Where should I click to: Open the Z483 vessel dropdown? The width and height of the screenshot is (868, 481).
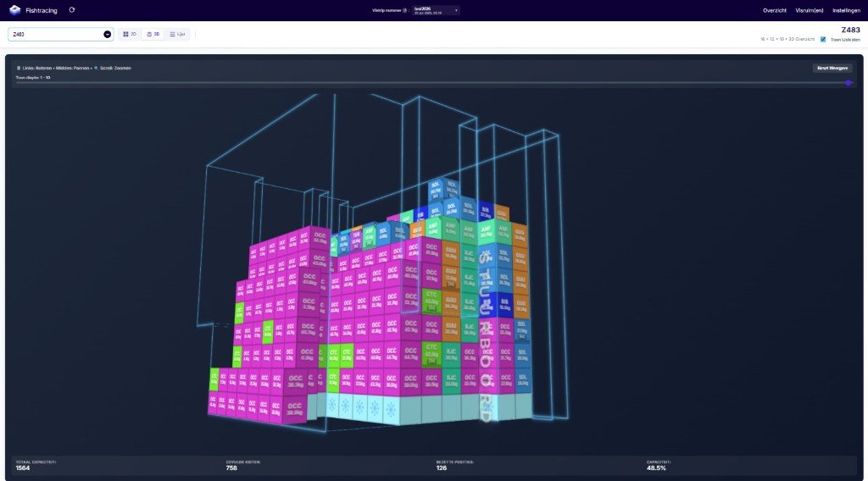[61, 34]
